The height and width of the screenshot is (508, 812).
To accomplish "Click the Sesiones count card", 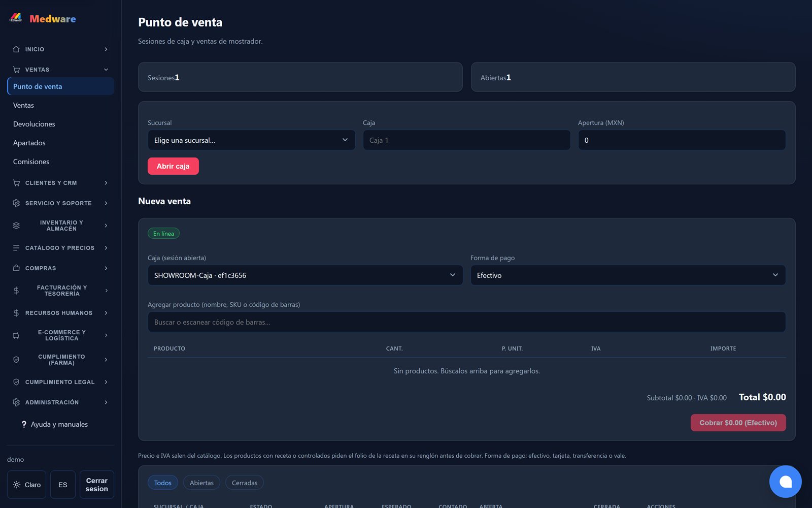I will 300,77.
